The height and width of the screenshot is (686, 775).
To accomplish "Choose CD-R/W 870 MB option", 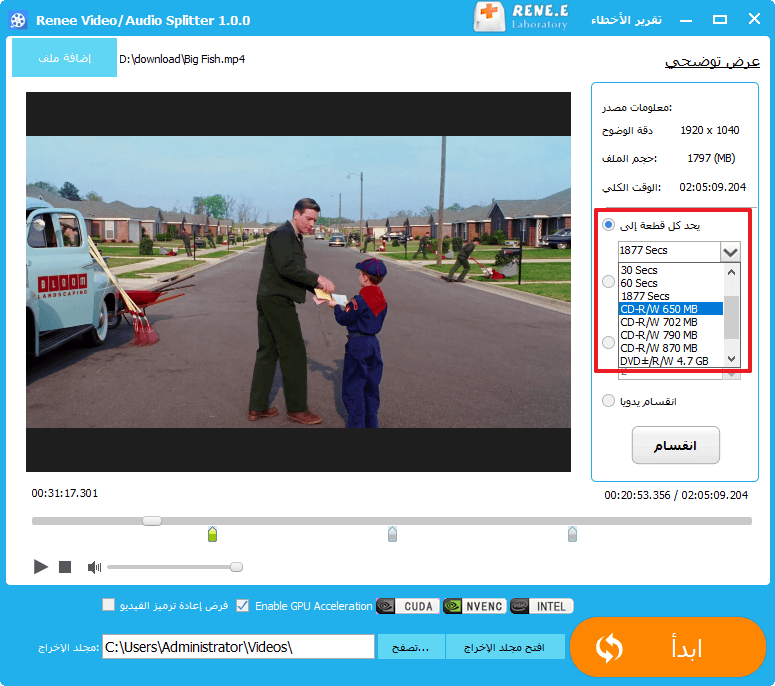I will 671,348.
